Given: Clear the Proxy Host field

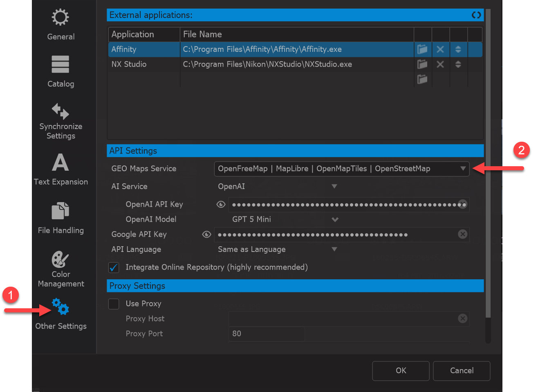Looking at the screenshot, I should (462, 318).
